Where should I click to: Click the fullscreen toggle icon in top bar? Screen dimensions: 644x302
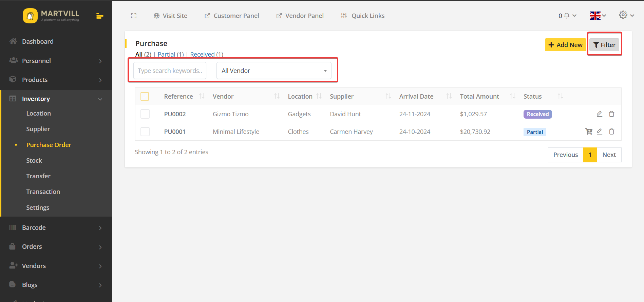coord(134,16)
